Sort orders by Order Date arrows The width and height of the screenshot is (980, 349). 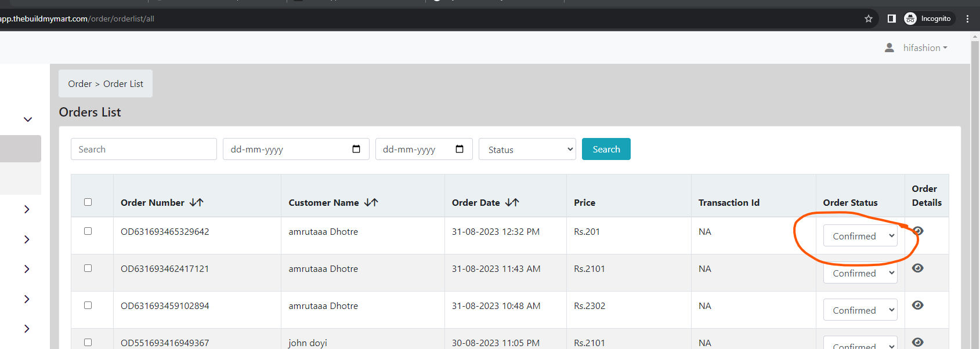512,202
